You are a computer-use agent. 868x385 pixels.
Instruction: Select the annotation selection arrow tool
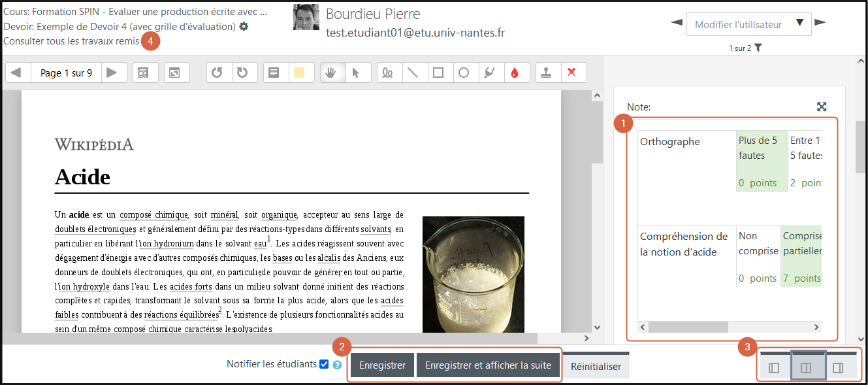[357, 72]
